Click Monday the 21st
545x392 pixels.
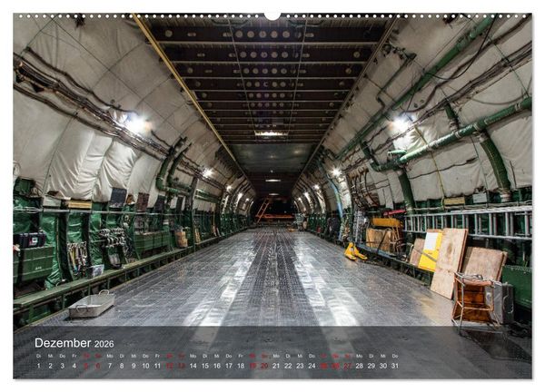276,366
